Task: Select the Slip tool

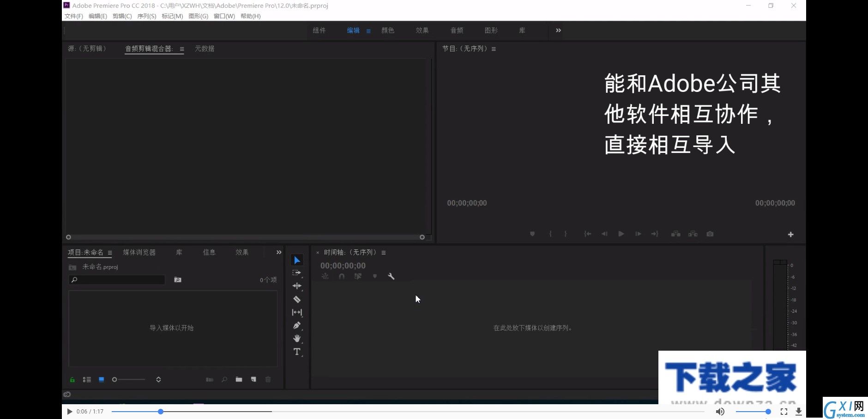Action: (x=297, y=312)
